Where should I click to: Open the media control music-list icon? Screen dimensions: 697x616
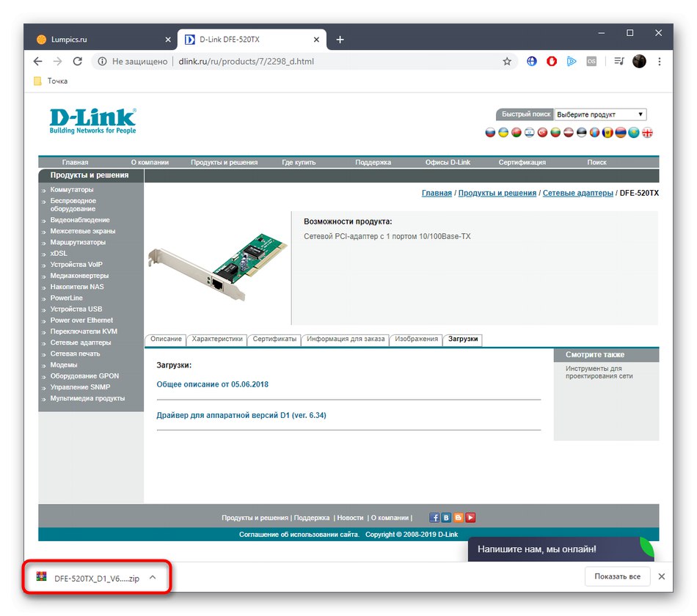(619, 62)
